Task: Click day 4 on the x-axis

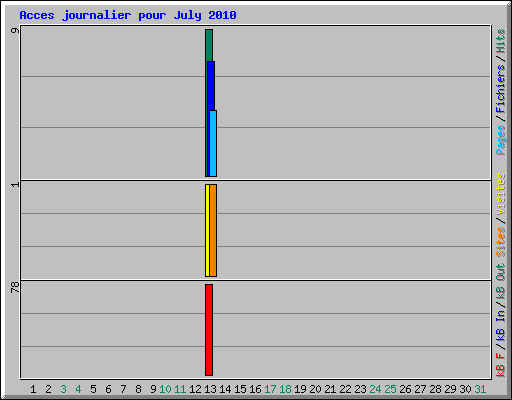Action: click(x=78, y=389)
